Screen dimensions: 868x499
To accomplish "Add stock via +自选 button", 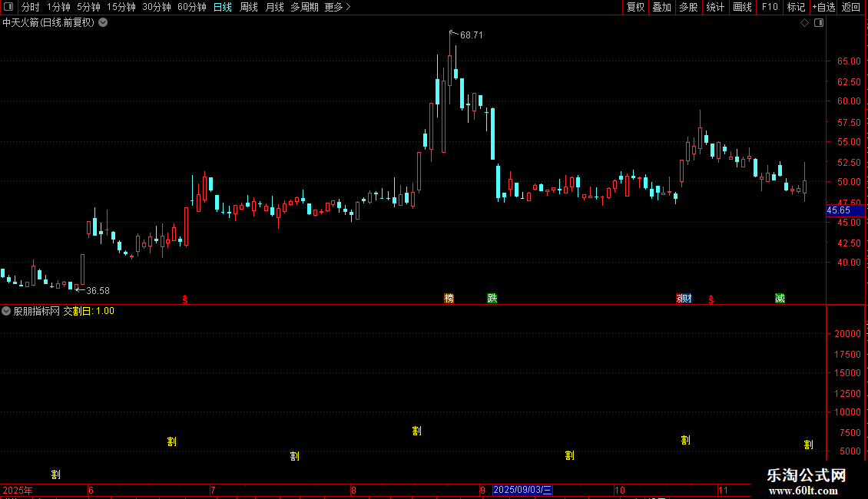I will pyautogui.click(x=823, y=7).
